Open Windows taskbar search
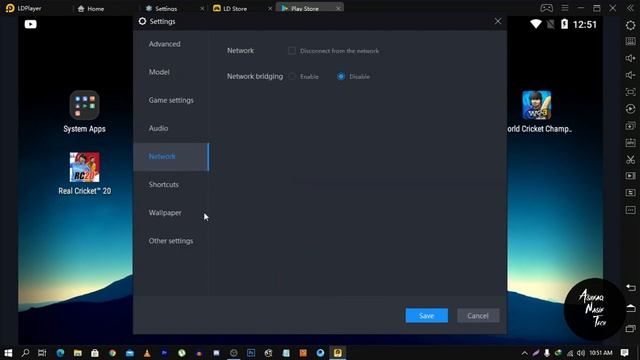This screenshot has height=360, width=640. [25, 353]
